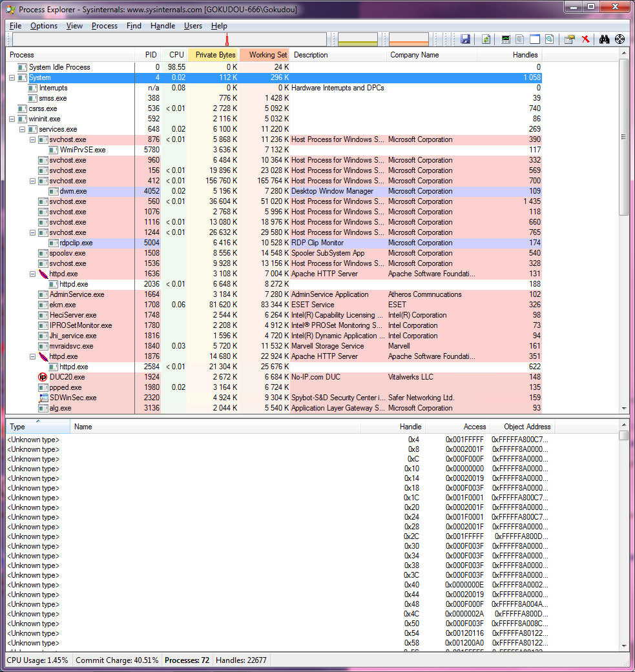Viewport: 635px width, 672px height.
Task: Click the crosshair Find Window's Process icon
Action: pyautogui.click(x=619, y=39)
